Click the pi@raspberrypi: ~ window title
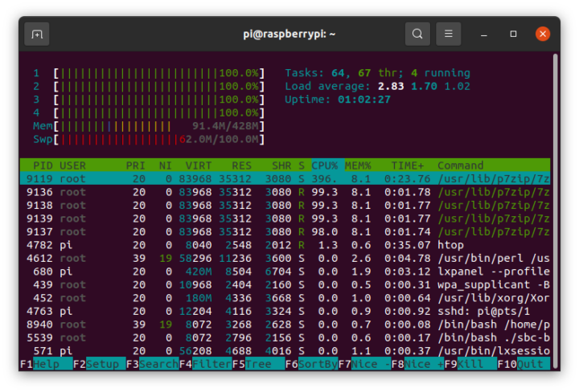This screenshot has width=579, height=392. tap(289, 35)
